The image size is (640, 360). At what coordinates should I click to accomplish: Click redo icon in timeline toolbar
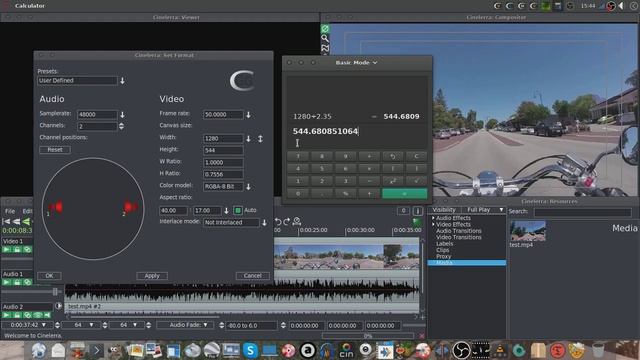(287, 222)
